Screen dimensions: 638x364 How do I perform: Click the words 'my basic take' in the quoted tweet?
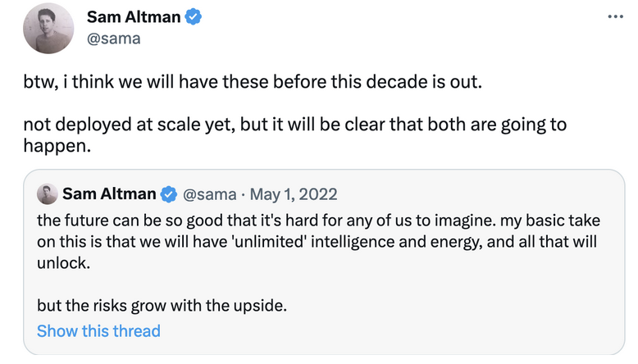[x=550, y=221]
